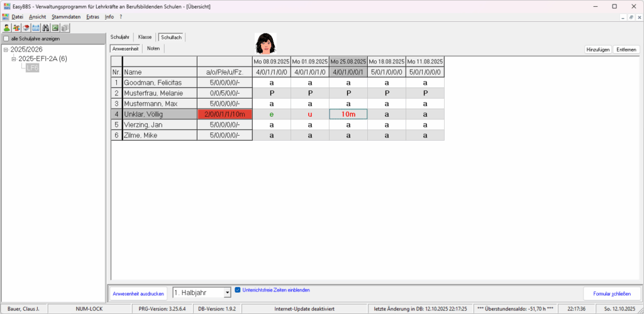Screen dimensions: 644x314
Task: Select the LF6 subject in the tree
Action: tap(33, 68)
